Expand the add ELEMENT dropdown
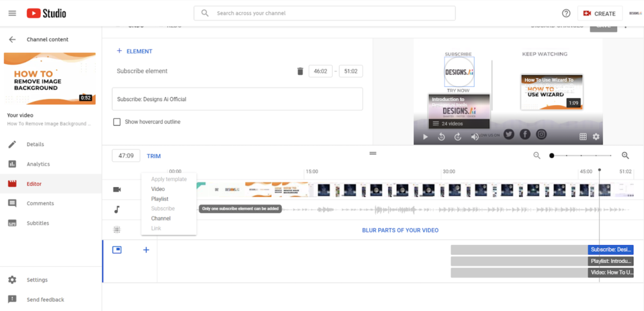 click(135, 52)
